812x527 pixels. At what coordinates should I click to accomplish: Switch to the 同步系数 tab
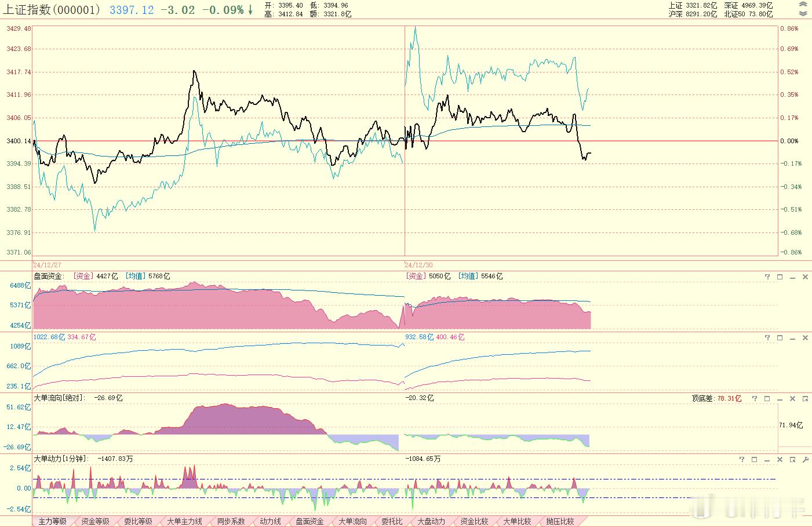(x=231, y=521)
